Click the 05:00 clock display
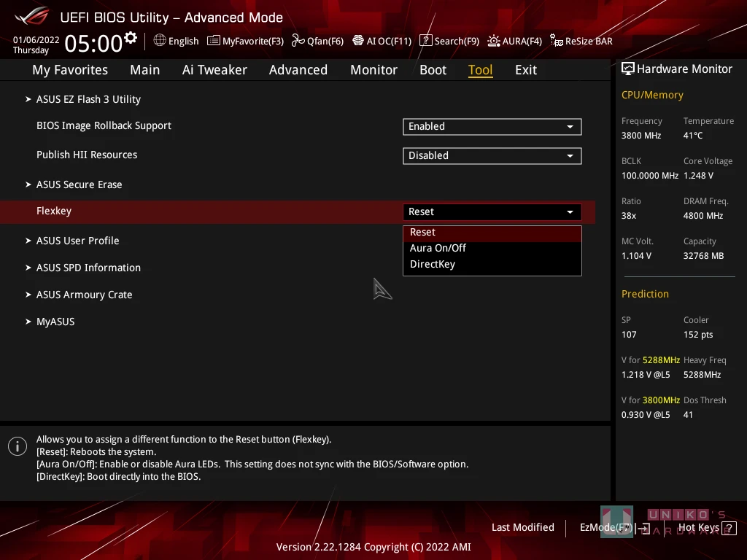This screenshot has width=747, height=560. point(93,43)
